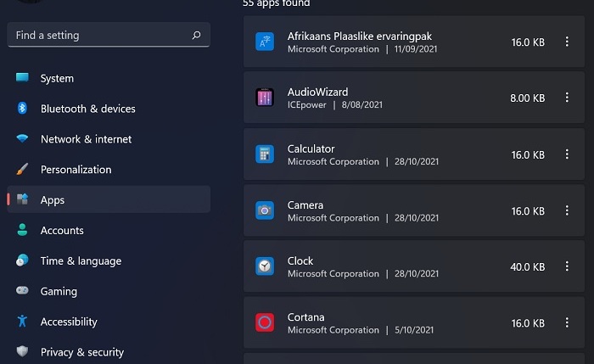Click the Afrikaans language pack app icon
594x364 pixels.
265,42
